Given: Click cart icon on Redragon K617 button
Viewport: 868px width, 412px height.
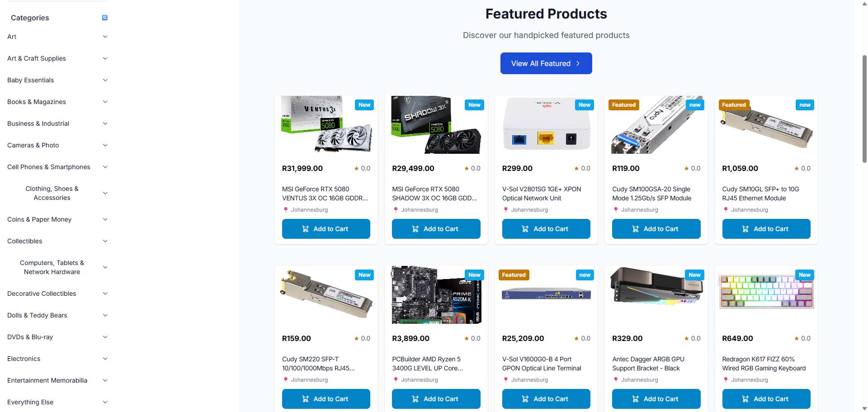Looking at the screenshot, I should click(745, 399).
